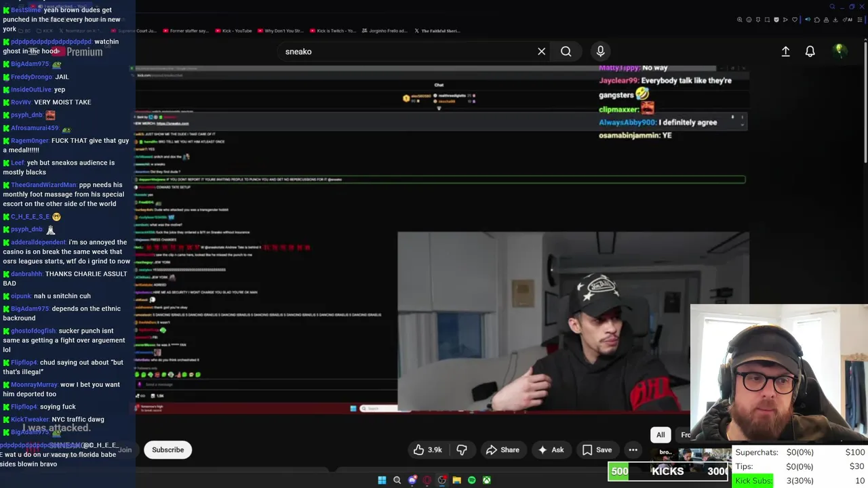Click chat username ghostofdogfish
The width and height of the screenshot is (868, 488).
click(33, 331)
